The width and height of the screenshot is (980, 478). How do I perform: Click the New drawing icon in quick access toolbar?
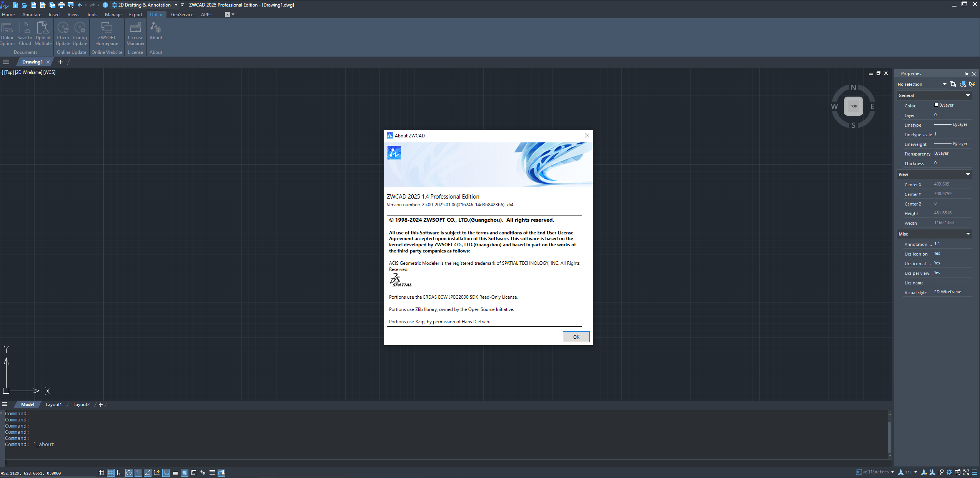15,5
